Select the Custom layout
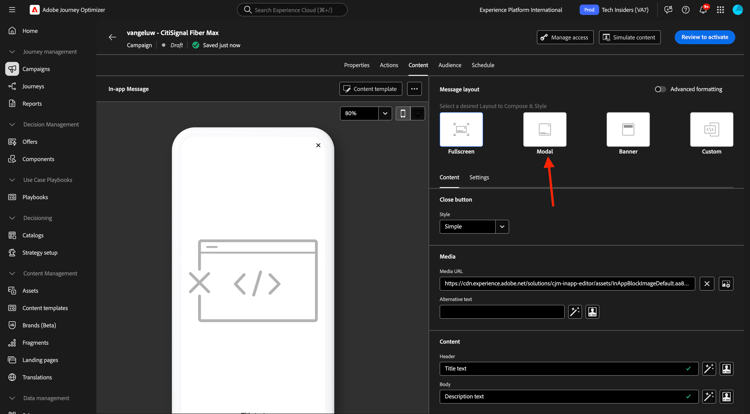Viewport: 750px width, 414px height. point(711,130)
